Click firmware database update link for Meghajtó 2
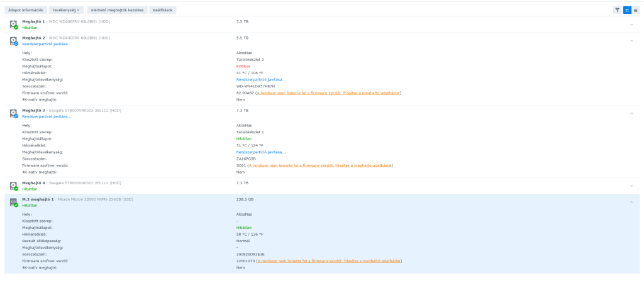644x295 pixels. (328, 93)
